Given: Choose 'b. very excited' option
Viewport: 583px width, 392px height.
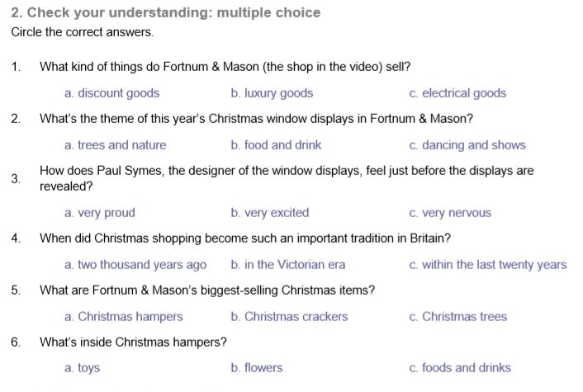Looking at the screenshot, I should pyautogui.click(x=270, y=213).
